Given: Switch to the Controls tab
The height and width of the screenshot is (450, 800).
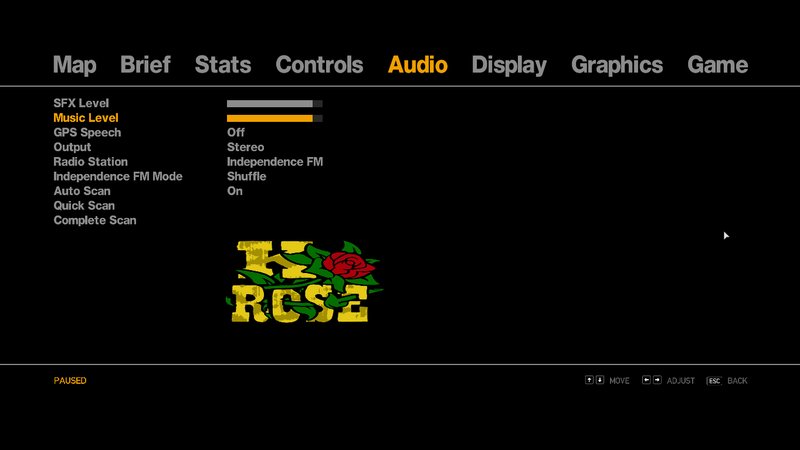Looking at the screenshot, I should pos(319,64).
